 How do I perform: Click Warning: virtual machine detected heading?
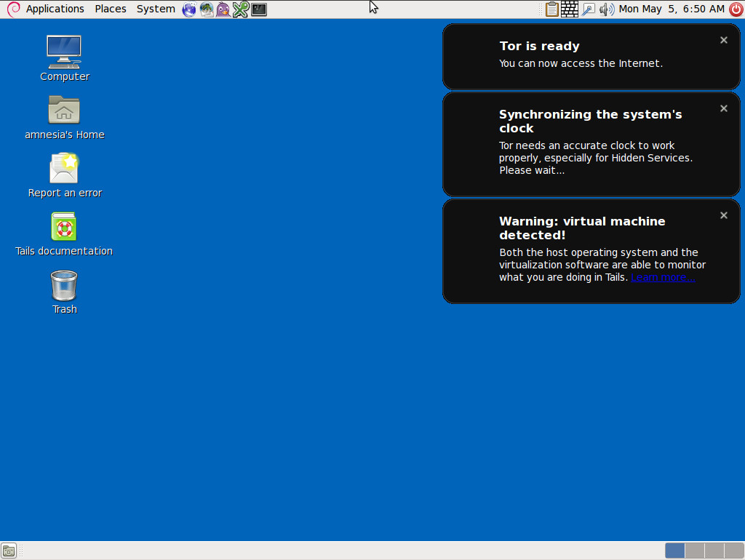(x=582, y=228)
